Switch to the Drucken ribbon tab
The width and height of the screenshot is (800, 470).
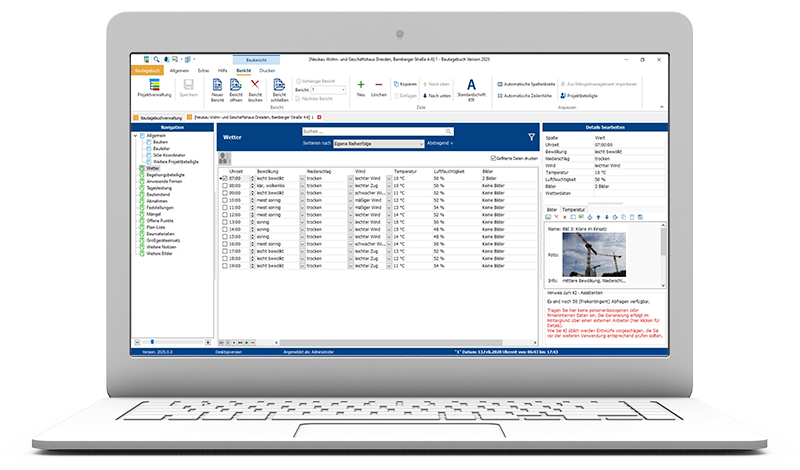(267, 72)
